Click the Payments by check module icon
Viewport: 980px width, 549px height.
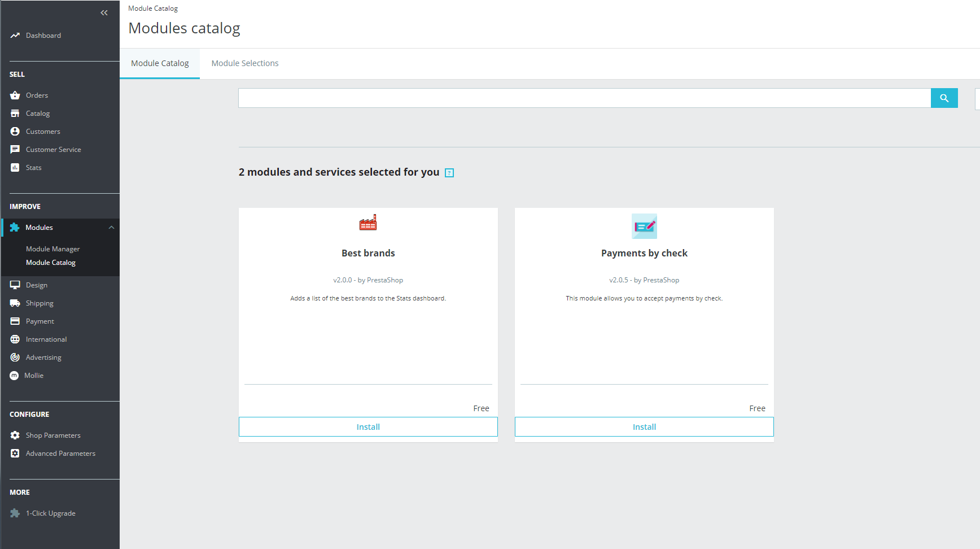click(644, 226)
